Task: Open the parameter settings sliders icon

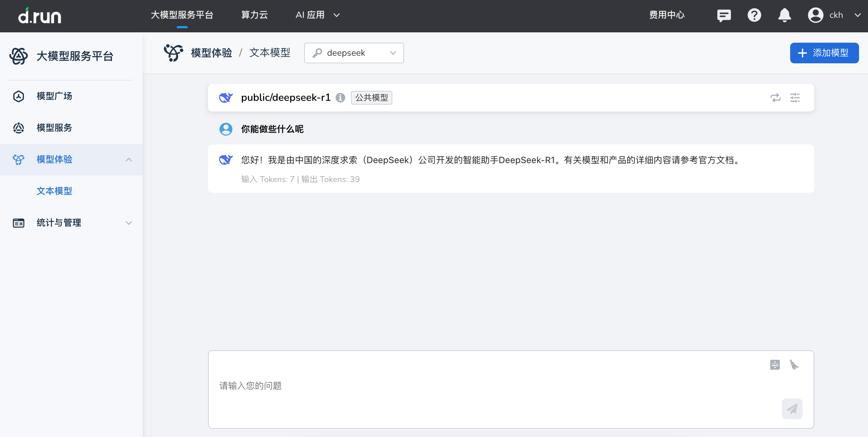Action: click(796, 98)
